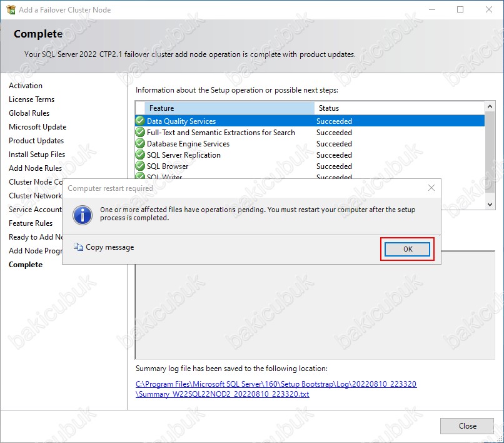This screenshot has width=504, height=443.
Task: Maximize the Add a Failover Cluster Node window
Action: click(x=460, y=9)
